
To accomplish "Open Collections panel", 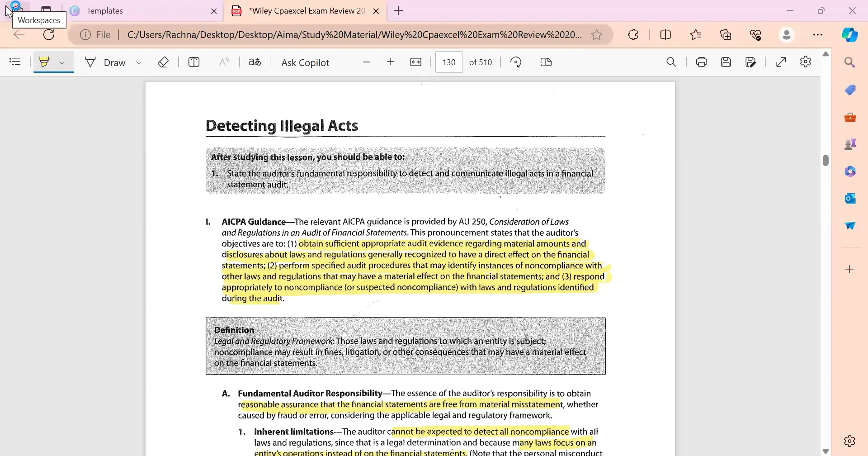I will pos(726,35).
